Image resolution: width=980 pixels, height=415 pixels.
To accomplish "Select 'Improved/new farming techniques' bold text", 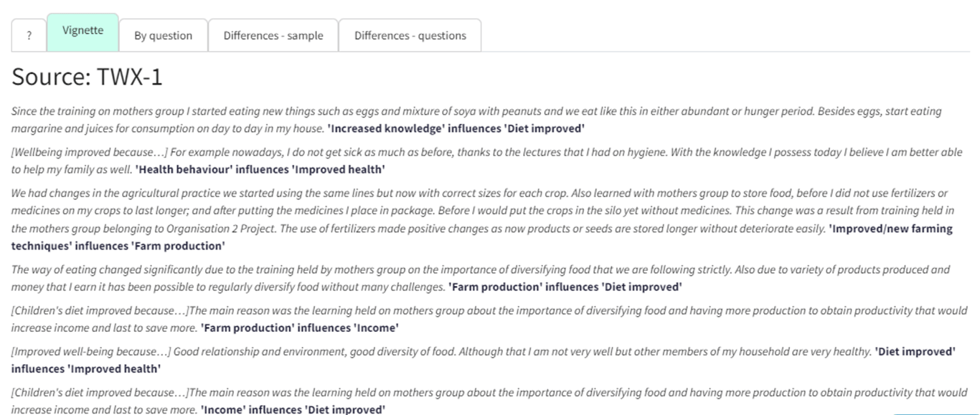I will [x=890, y=229].
